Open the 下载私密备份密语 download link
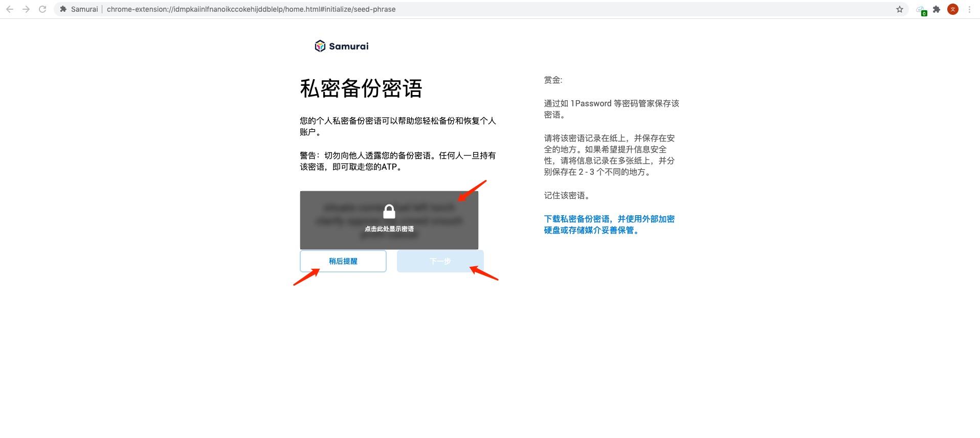This screenshot has width=980, height=438. coord(609,224)
